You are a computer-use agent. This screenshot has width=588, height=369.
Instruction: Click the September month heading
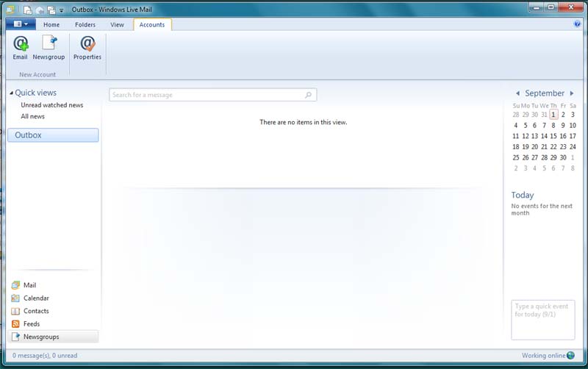(545, 93)
